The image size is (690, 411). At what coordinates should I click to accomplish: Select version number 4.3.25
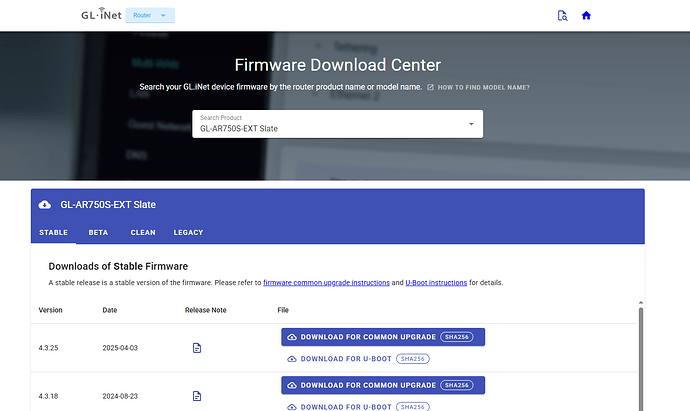[x=48, y=348]
